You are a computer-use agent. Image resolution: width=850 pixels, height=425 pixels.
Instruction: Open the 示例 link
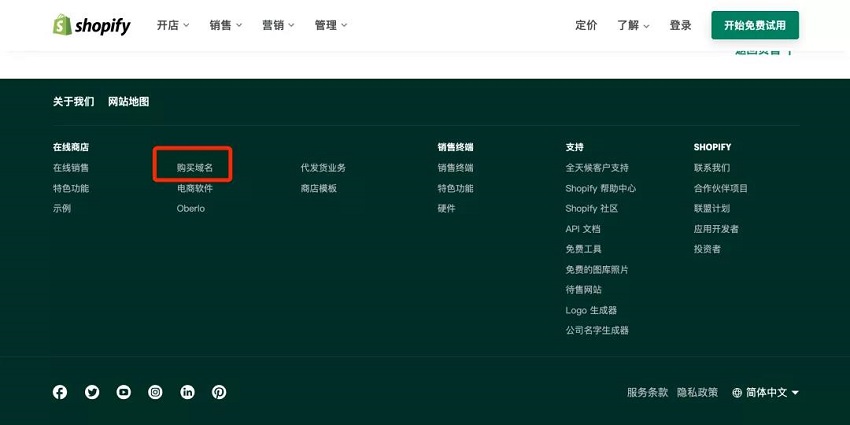click(62, 208)
